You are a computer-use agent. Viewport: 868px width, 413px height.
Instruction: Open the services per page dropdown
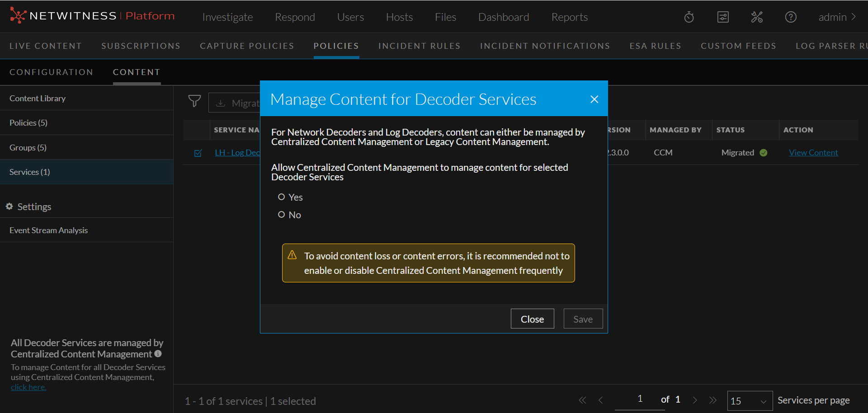coord(749,401)
